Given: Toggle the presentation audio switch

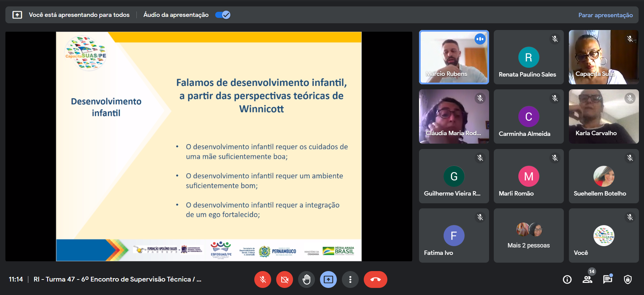Looking at the screenshot, I should [x=223, y=15].
